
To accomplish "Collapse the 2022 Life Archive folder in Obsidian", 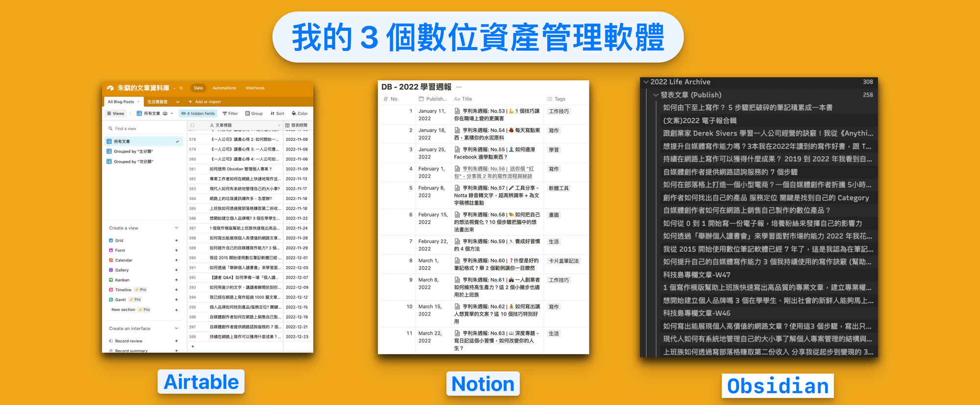I will pos(646,82).
